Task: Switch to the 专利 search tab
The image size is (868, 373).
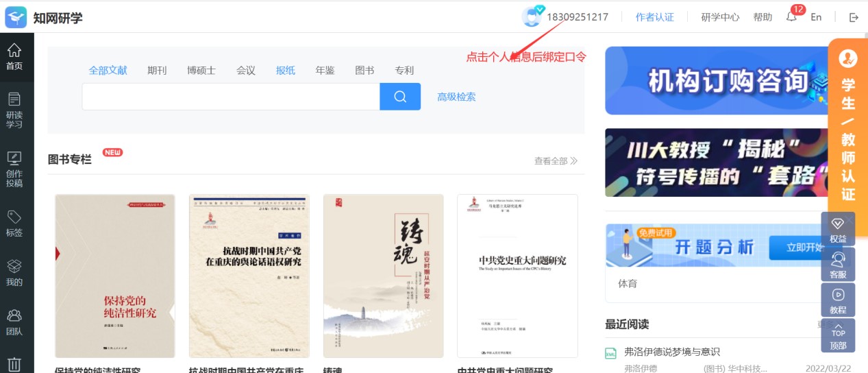Action: point(404,70)
